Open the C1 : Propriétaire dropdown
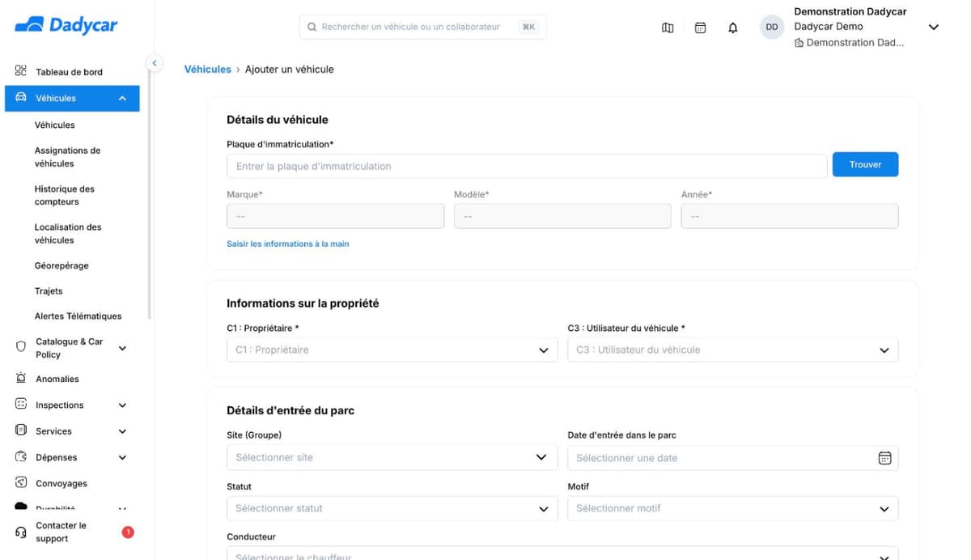 click(x=392, y=350)
